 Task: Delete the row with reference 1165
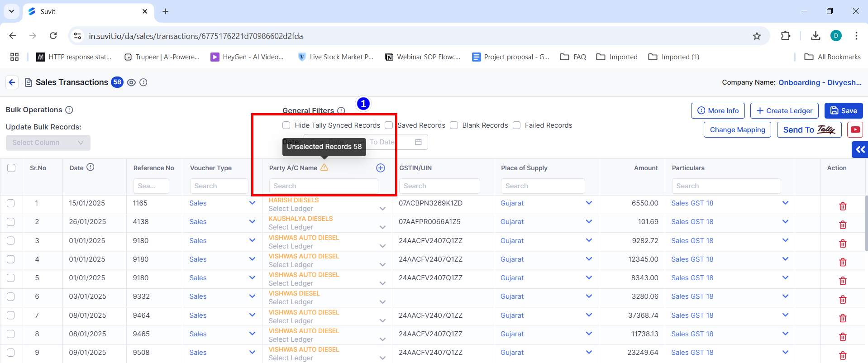pyautogui.click(x=843, y=206)
